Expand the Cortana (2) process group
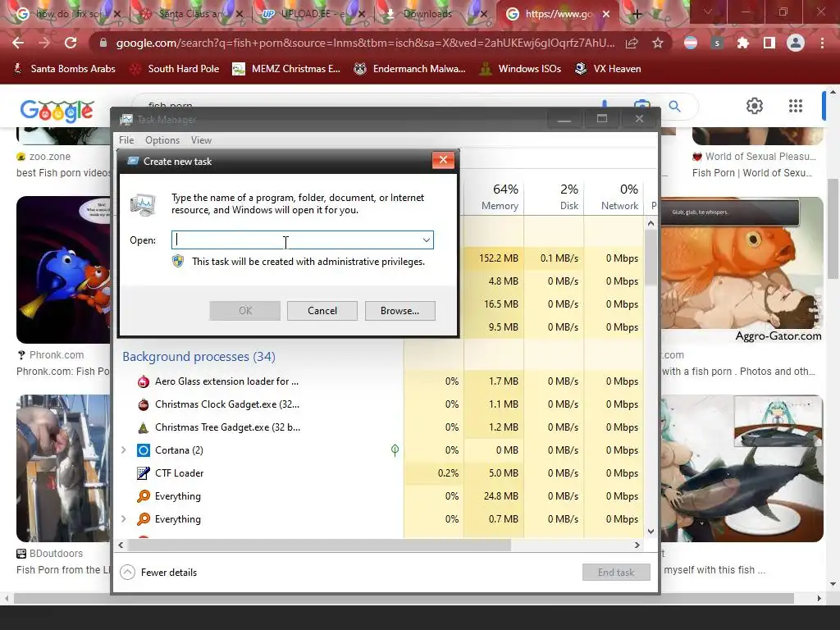840x630 pixels. (124, 450)
